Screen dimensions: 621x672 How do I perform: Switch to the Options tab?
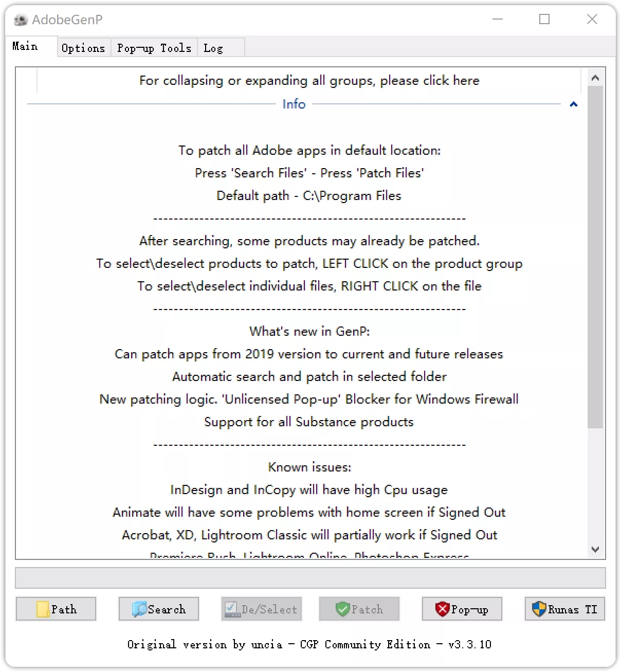(x=83, y=47)
